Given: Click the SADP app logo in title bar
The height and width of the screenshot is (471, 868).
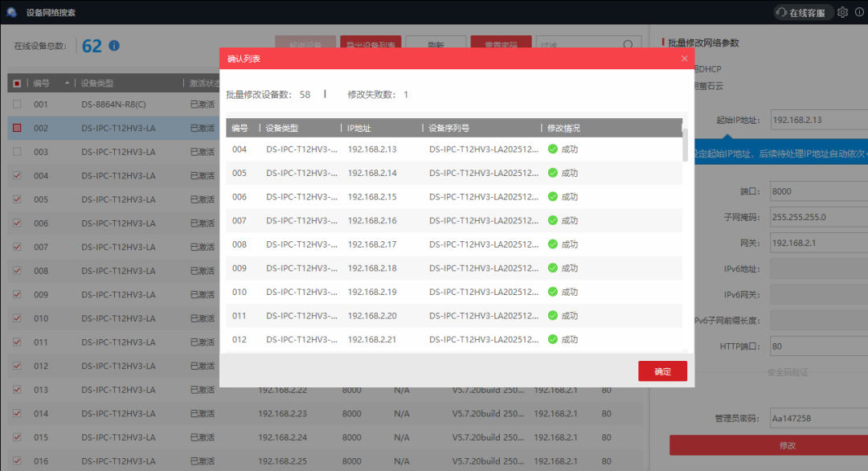Looking at the screenshot, I should [11, 12].
